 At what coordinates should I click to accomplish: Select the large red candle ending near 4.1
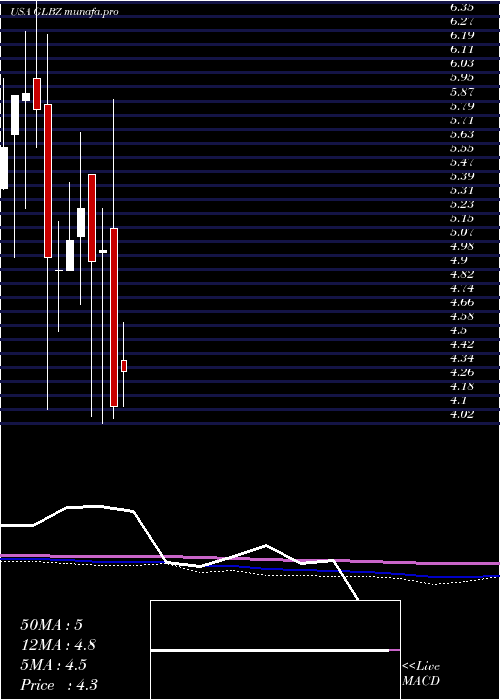(x=114, y=317)
